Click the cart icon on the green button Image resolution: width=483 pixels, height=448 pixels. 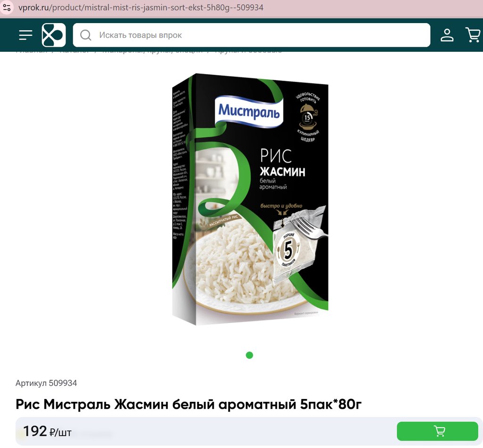click(439, 431)
